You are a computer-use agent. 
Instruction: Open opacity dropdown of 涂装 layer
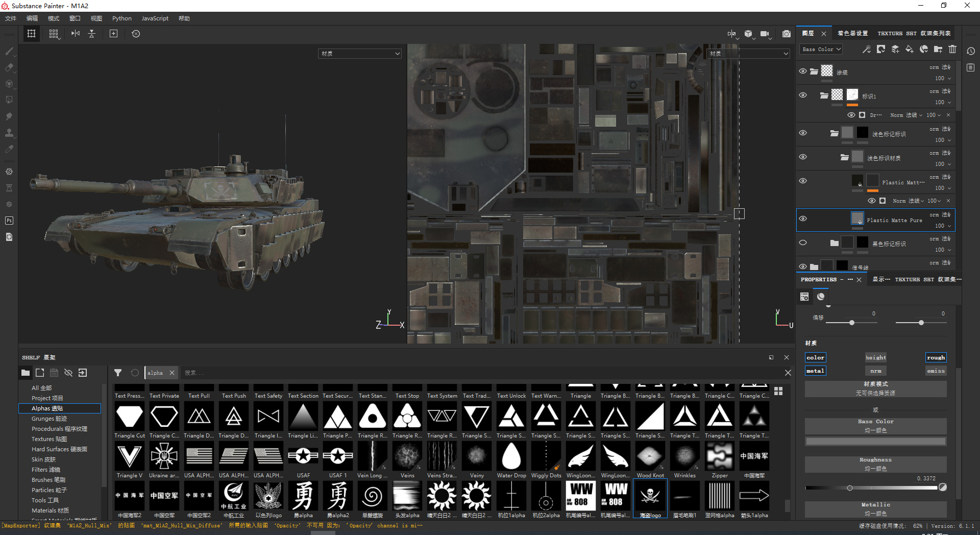[943, 79]
